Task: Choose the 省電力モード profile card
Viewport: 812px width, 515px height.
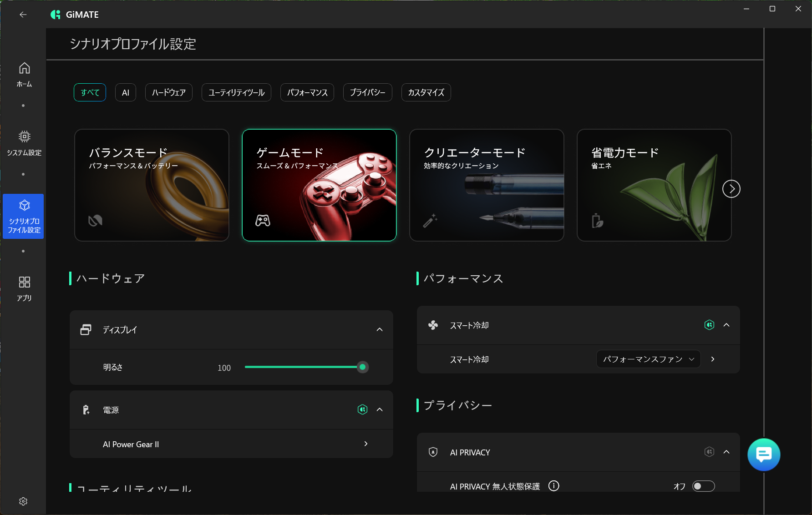Action: tap(654, 185)
